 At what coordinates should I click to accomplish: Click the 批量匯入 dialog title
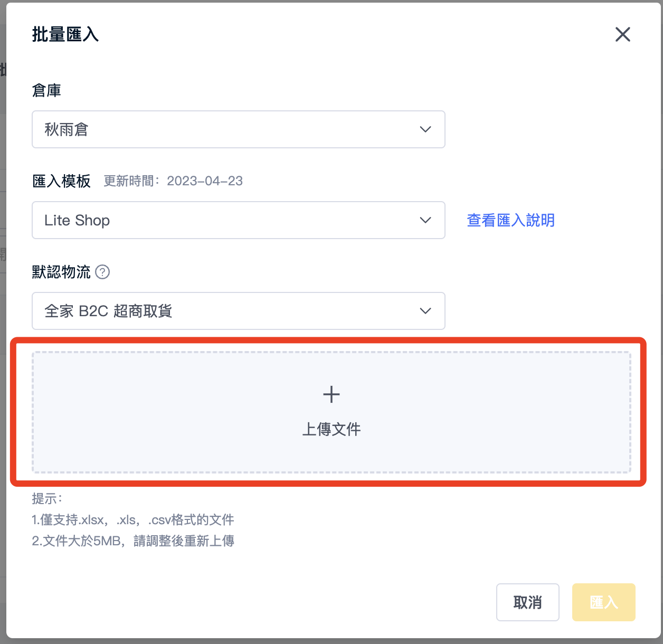point(65,35)
